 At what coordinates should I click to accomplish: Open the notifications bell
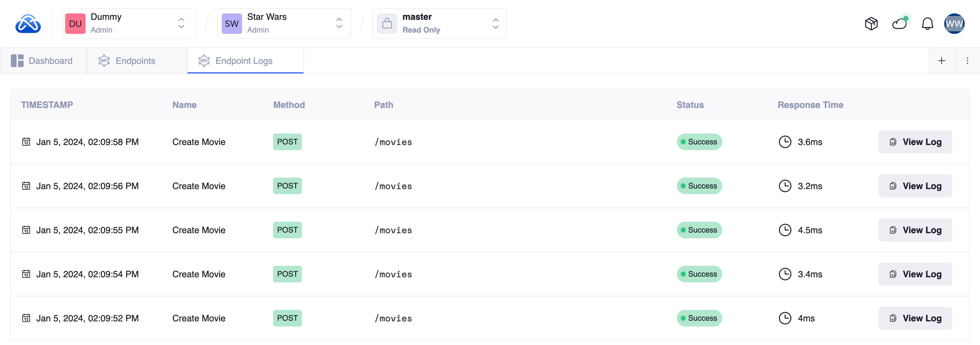927,24
